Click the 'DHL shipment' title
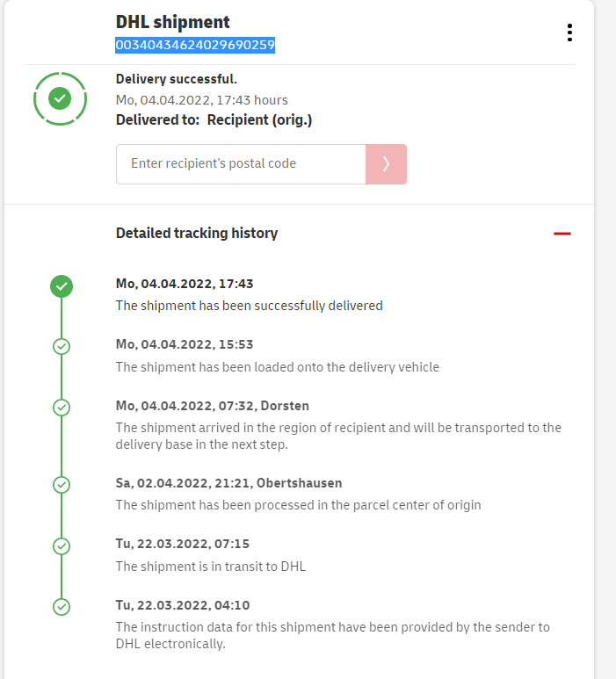Screen dimensions: 616x679 pyautogui.click(x=172, y=23)
